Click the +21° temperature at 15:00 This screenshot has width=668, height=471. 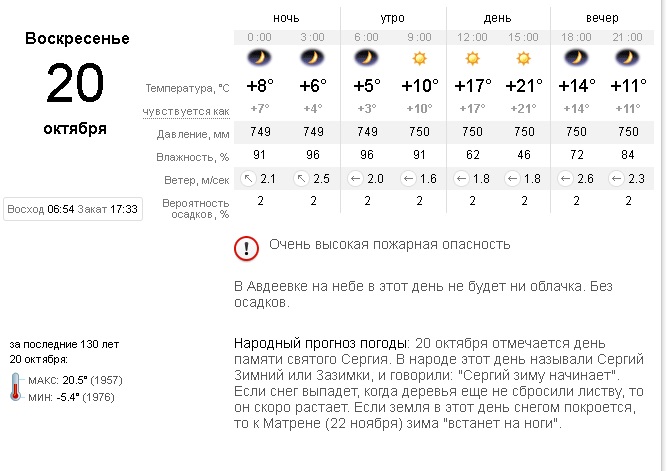pyautogui.click(x=524, y=86)
